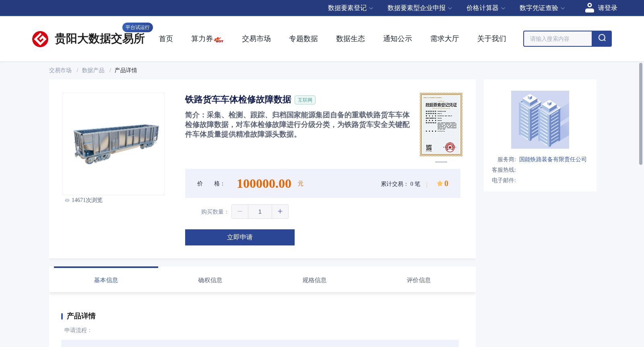Click the 请登录 link

[607, 8]
